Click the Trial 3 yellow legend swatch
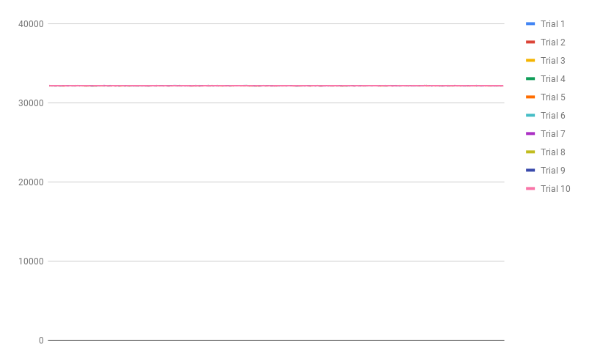This screenshot has width=589, height=364. pos(530,61)
